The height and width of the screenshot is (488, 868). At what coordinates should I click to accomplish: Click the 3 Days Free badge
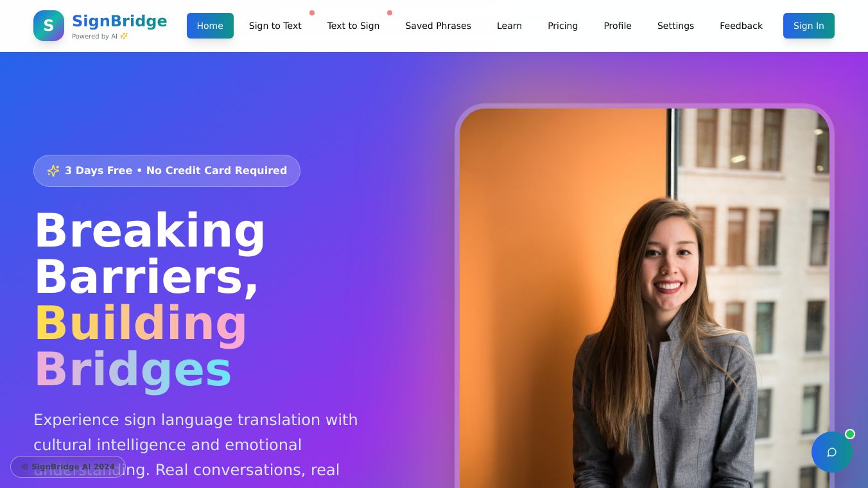point(167,171)
